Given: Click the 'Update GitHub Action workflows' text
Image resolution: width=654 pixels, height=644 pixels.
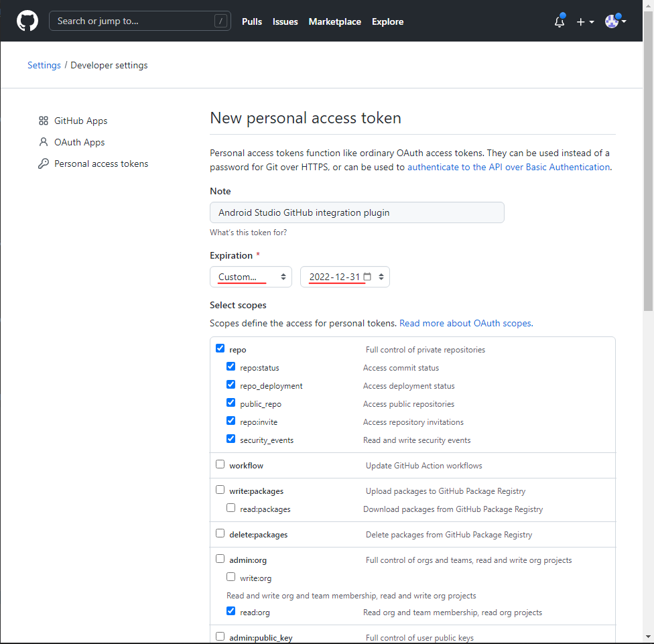Looking at the screenshot, I should click(x=423, y=466).
